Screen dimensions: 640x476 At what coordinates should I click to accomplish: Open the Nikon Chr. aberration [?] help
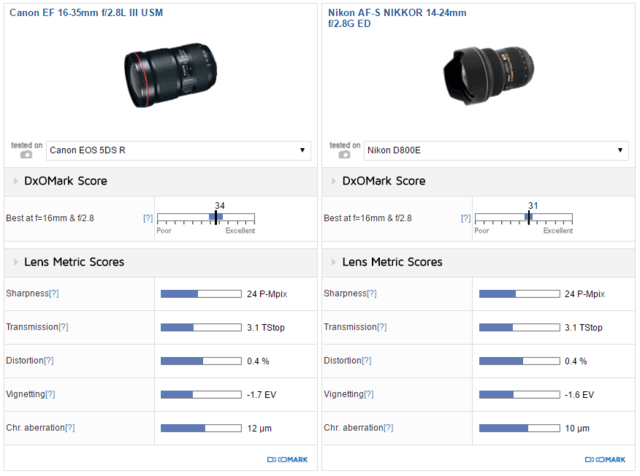[388, 428]
